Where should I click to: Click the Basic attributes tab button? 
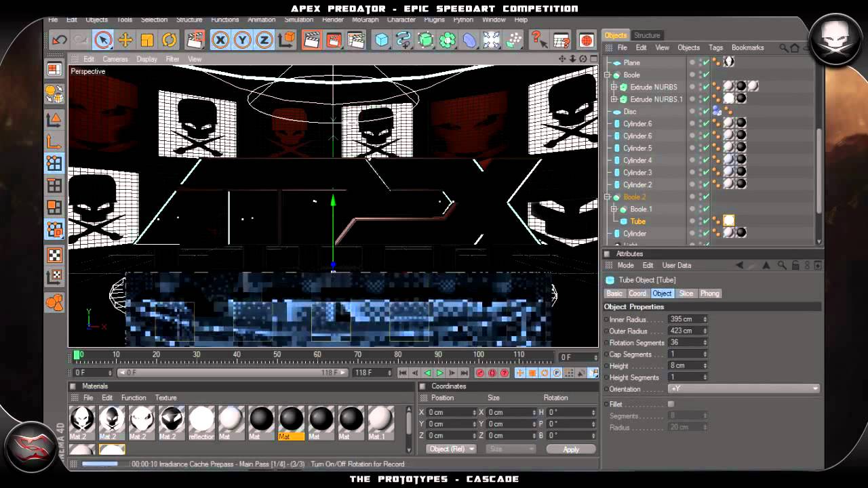(x=614, y=293)
